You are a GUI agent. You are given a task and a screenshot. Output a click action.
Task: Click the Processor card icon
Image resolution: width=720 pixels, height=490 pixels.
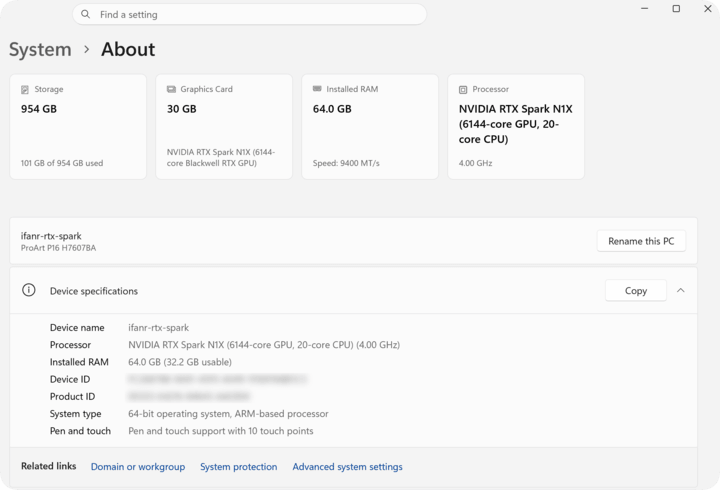coord(463,90)
